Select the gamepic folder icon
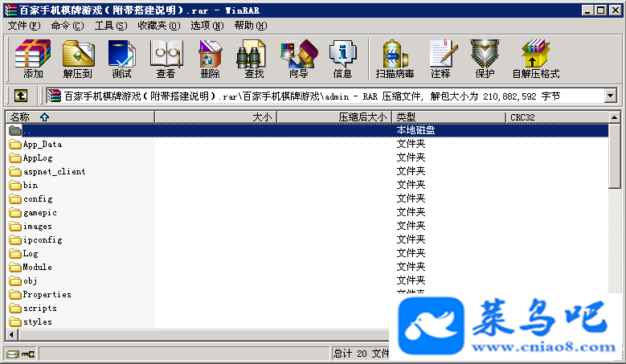 coord(15,212)
